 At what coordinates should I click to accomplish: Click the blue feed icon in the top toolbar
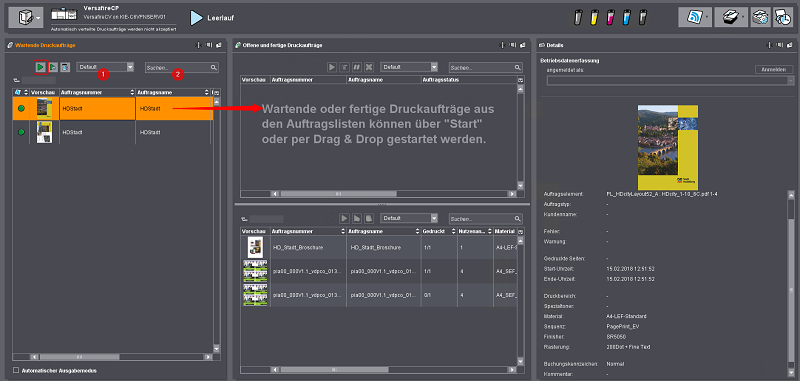695,17
